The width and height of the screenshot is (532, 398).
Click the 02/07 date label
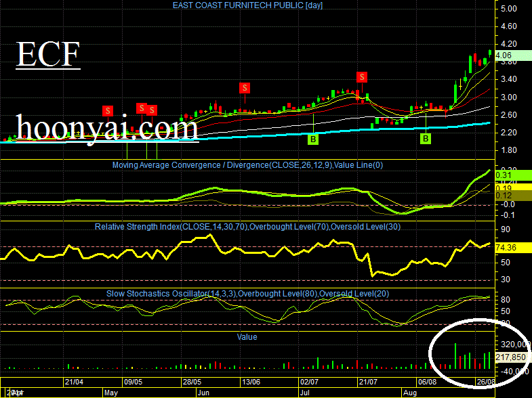tap(310, 382)
